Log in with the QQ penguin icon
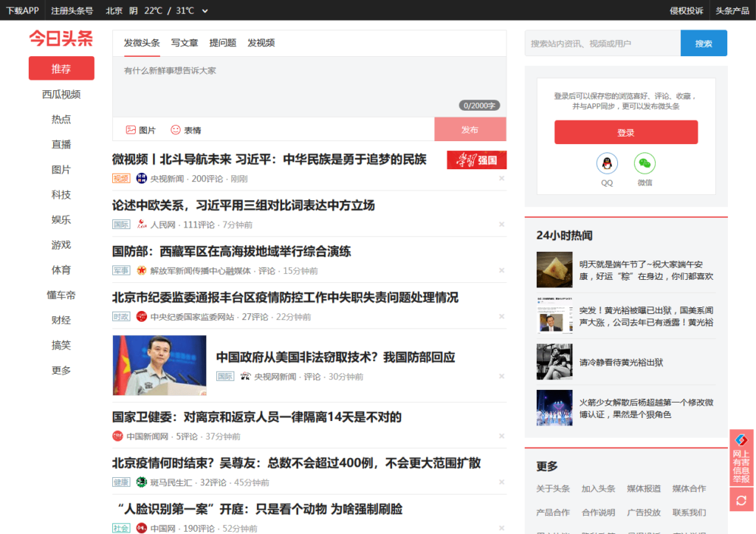Viewport: 756px width, 534px height. click(x=607, y=163)
